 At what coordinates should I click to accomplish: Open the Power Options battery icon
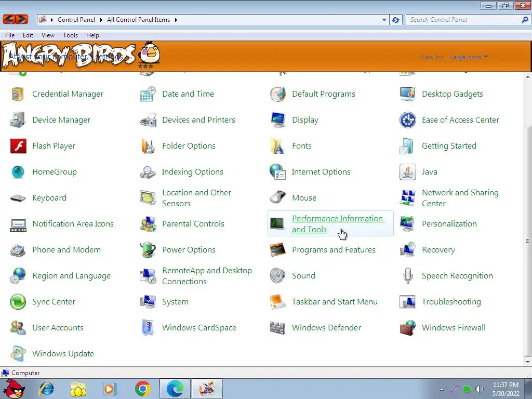pyautogui.click(x=148, y=250)
